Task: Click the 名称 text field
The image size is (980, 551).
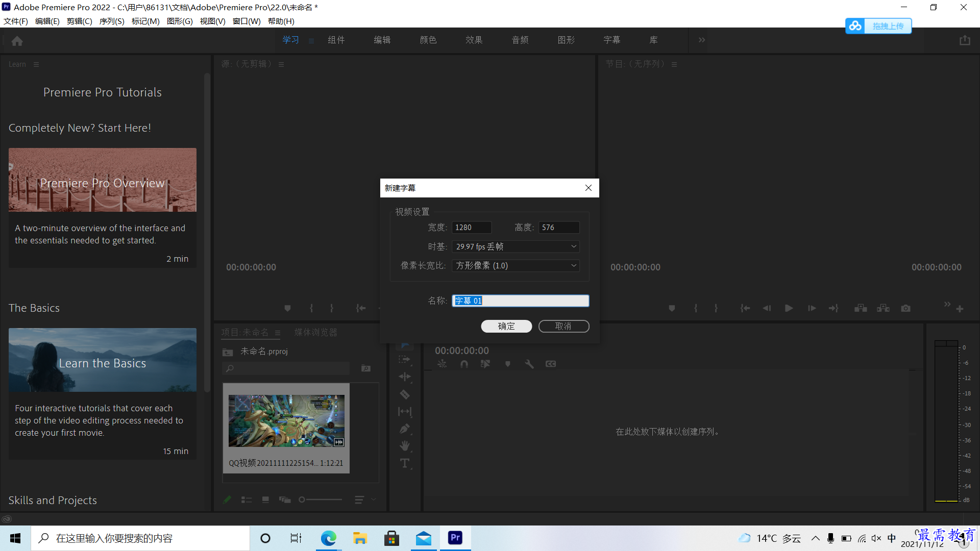Action: [521, 300]
